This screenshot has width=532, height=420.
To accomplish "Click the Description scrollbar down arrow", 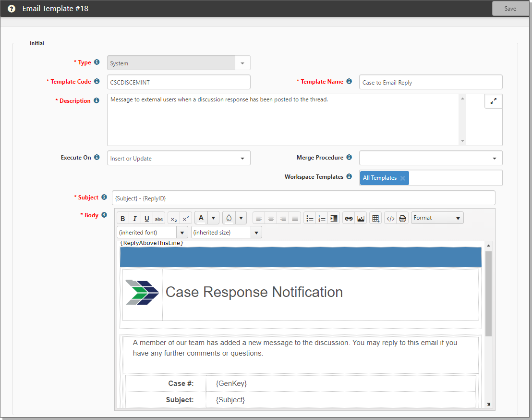I will click(x=462, y=141).
